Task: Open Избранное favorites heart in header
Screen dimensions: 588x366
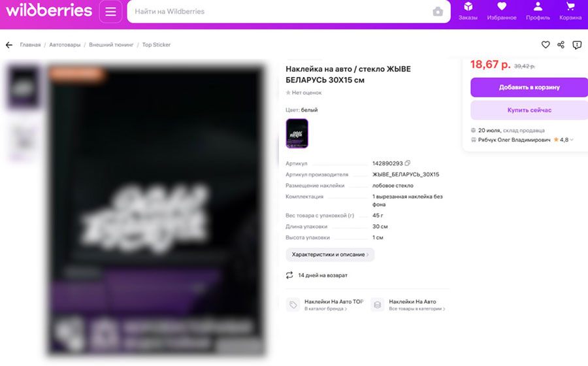Action: (x=501, y=11)
